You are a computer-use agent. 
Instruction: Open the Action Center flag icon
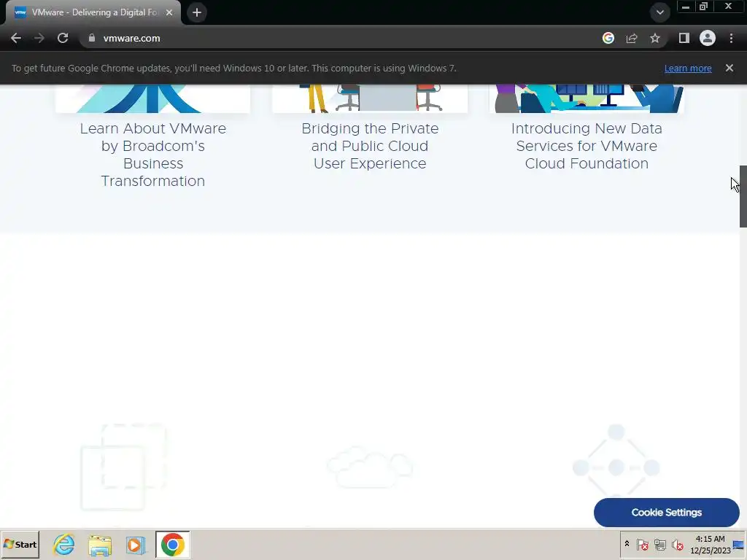pyautogui.click(x=642, y=544)
